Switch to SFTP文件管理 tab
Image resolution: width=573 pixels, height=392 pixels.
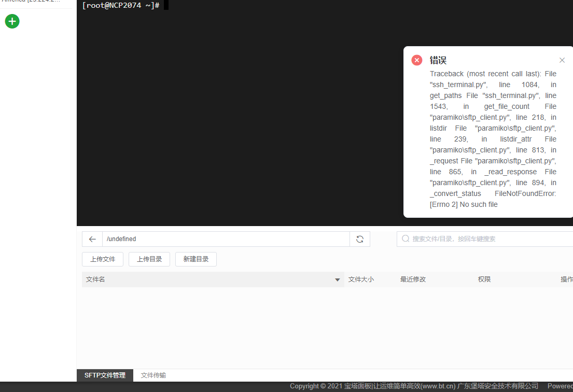pos(105,375)
